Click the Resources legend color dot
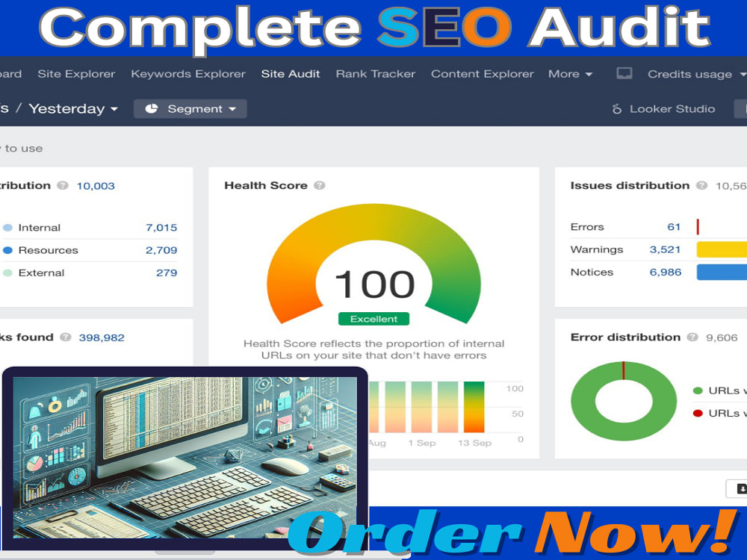Screen dimensions: 747x560 click(7, 250)
